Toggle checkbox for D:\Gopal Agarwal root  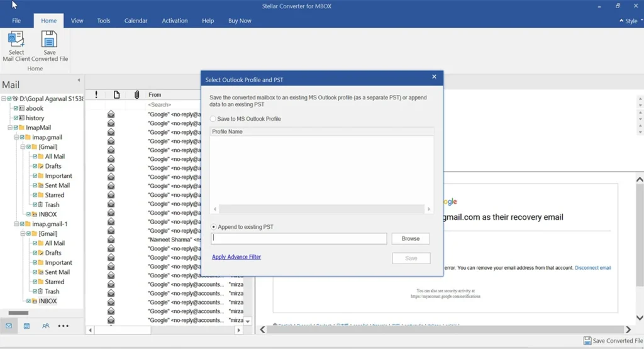[9, 99]
